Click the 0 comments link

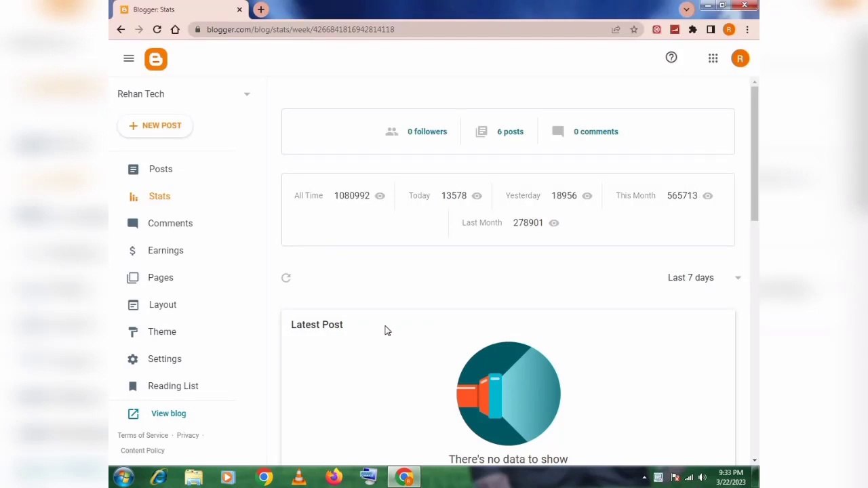pos(596,131)
